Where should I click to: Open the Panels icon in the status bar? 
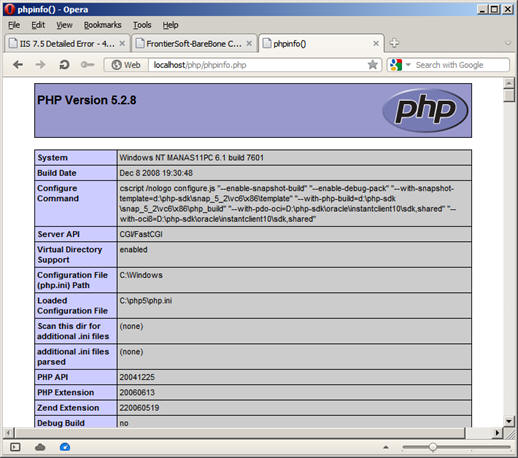pos(15,447)
